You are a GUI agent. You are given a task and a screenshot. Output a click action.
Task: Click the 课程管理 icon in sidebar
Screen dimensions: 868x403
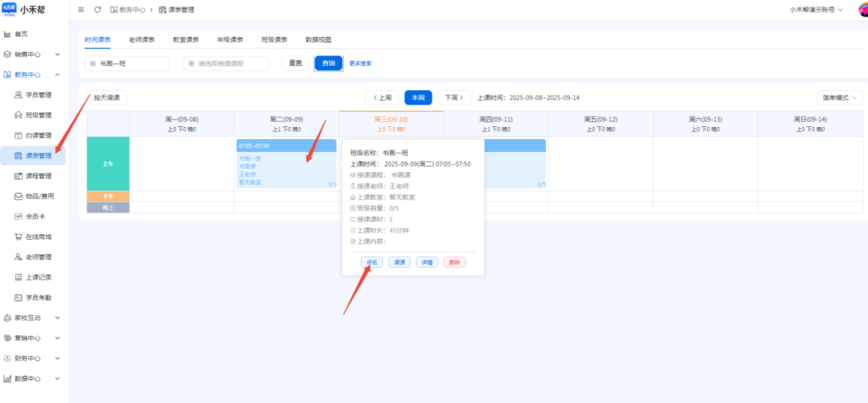point(18,175)
